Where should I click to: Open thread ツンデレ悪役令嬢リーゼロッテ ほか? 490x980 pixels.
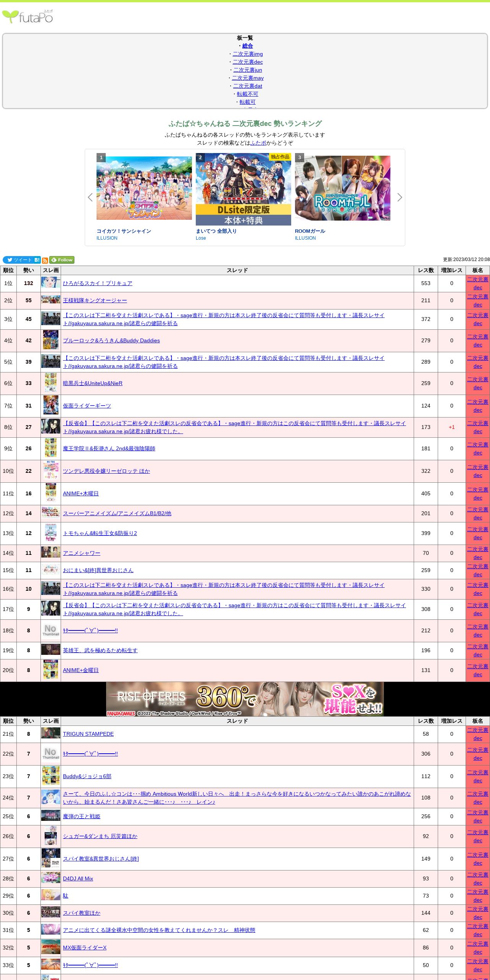(x=106, y=471)
